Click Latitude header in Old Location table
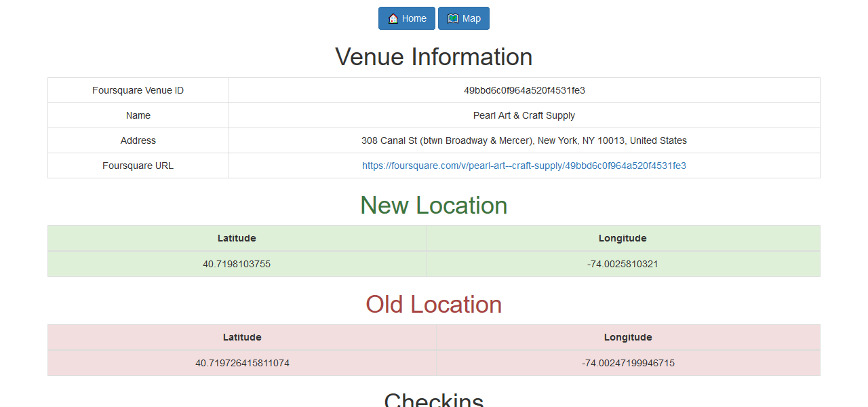This screenshot has width=868, height=407. coord(242,337)
